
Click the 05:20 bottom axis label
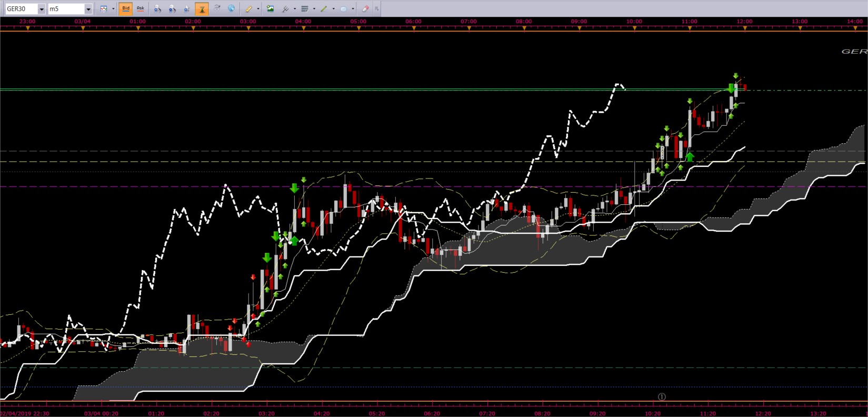click(377, 413)
